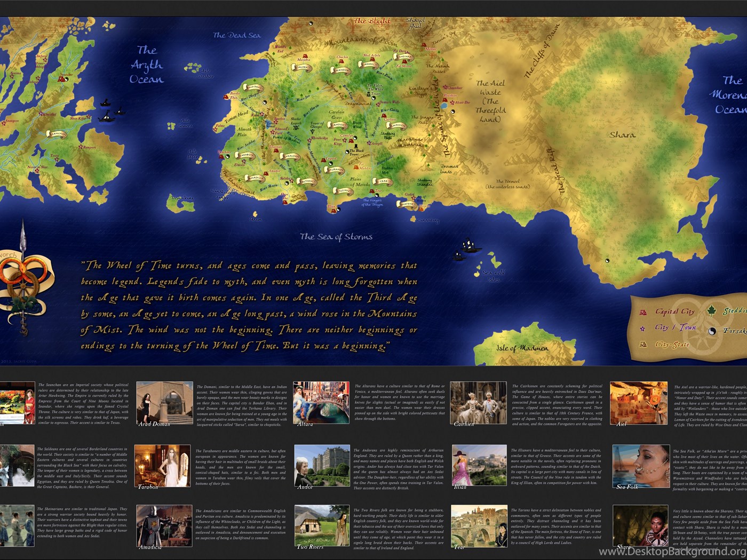Image resolution: width=747 pixels, height=560 pixels.
Task: Open the Amadicia knight thumbnail
Action: coord(164,526)
